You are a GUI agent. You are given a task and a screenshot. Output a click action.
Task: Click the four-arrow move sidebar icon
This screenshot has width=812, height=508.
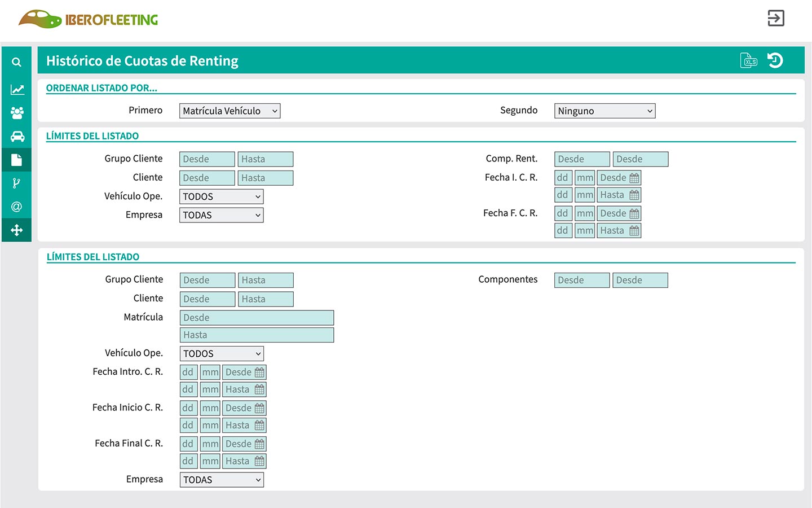(16, 230)
